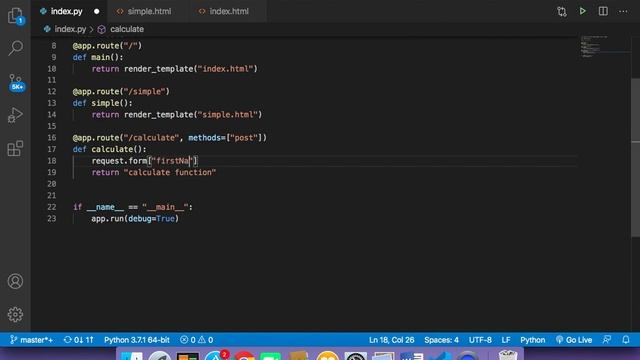Image resolution: width=640 pixels, height=360 pixels.
Task: Change end of line sequence LF
Action: click(x=506, y=340)
